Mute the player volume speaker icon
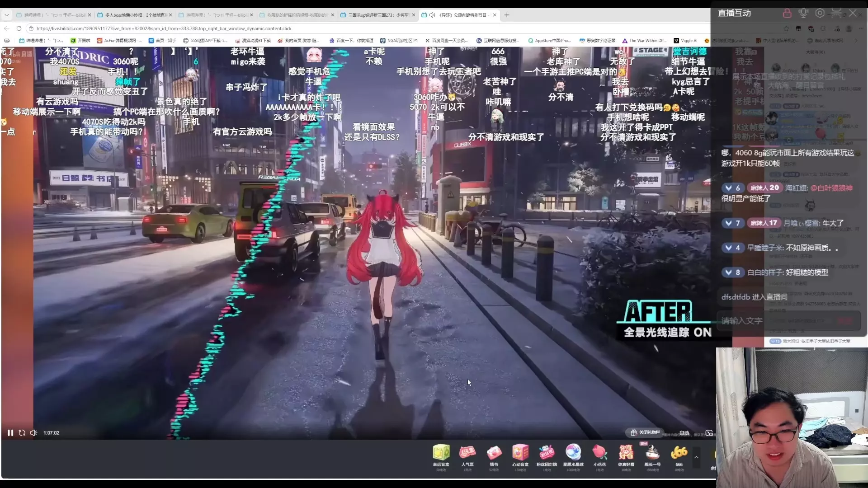This screenshot has height=488, width=868. point(33,433)
